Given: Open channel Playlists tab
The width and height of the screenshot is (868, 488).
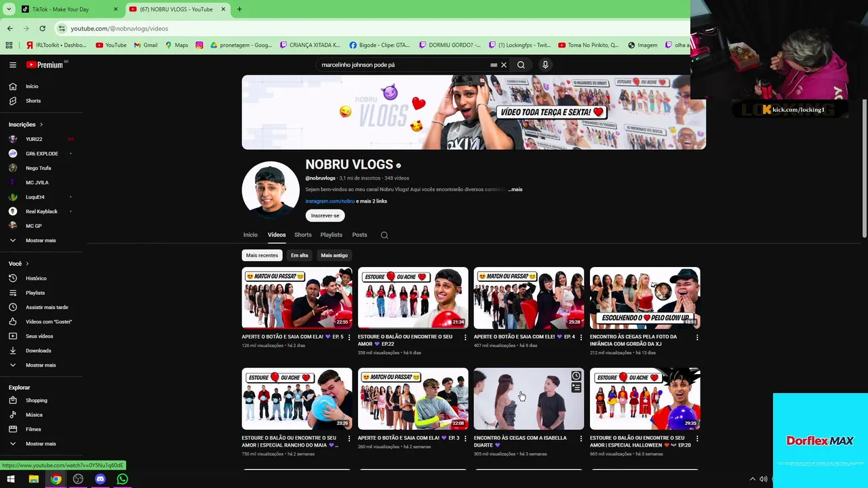Looking at the screenshot, I should point(332,235).
